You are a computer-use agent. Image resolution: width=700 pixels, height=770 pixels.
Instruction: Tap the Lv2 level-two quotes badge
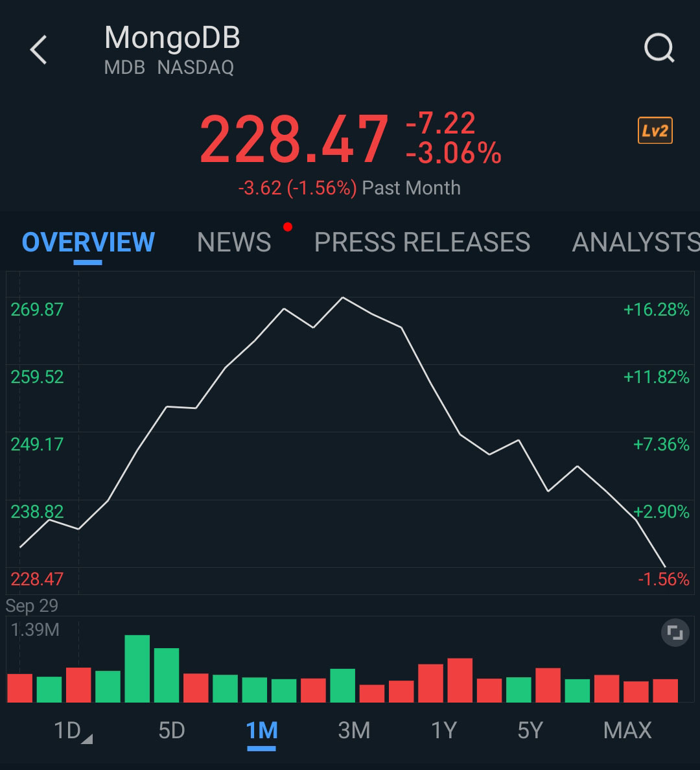tap(655, 131)
